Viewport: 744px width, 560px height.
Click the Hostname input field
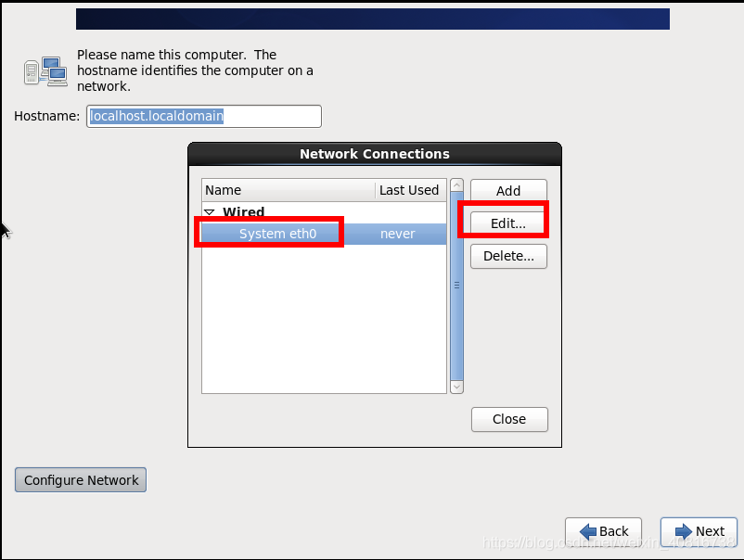[x=204, y=116]
